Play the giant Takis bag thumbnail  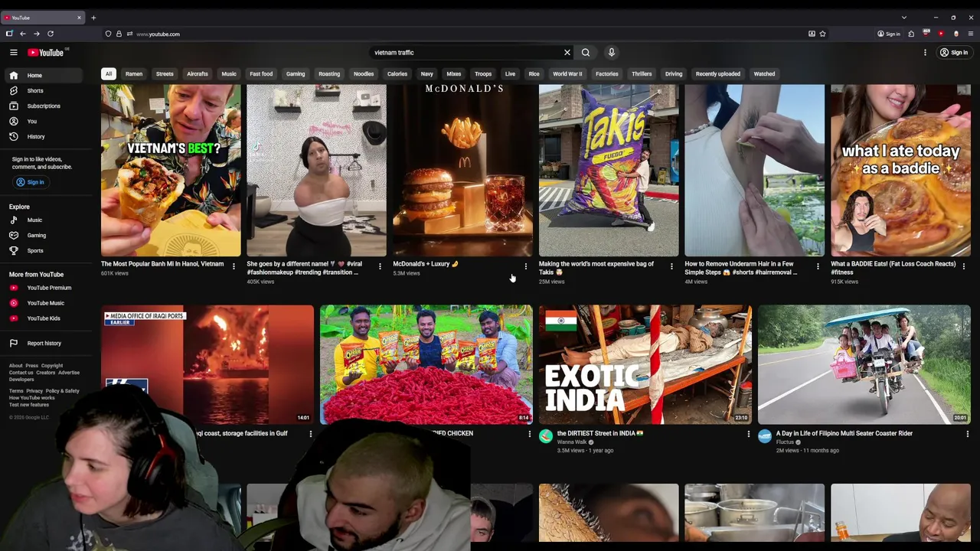609,170
